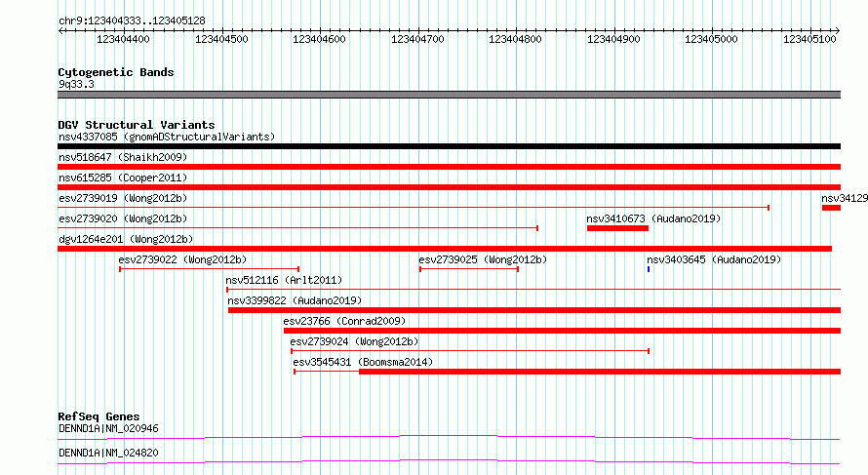Click the magenta DENND1A NM_020946 transcript line
The image size is (868, 475).
click(449, 438)
